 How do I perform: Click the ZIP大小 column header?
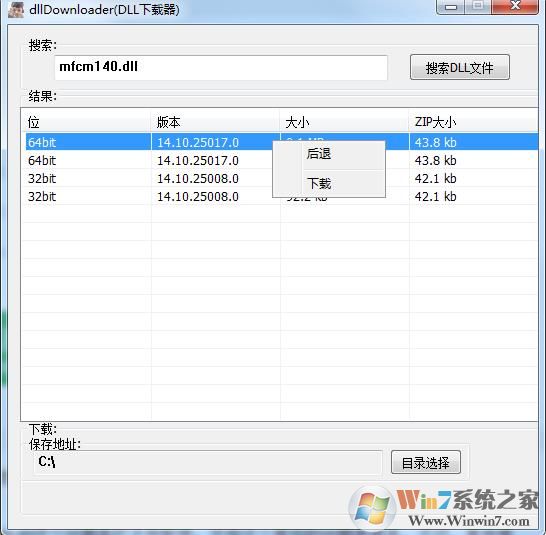pos(474,122)
